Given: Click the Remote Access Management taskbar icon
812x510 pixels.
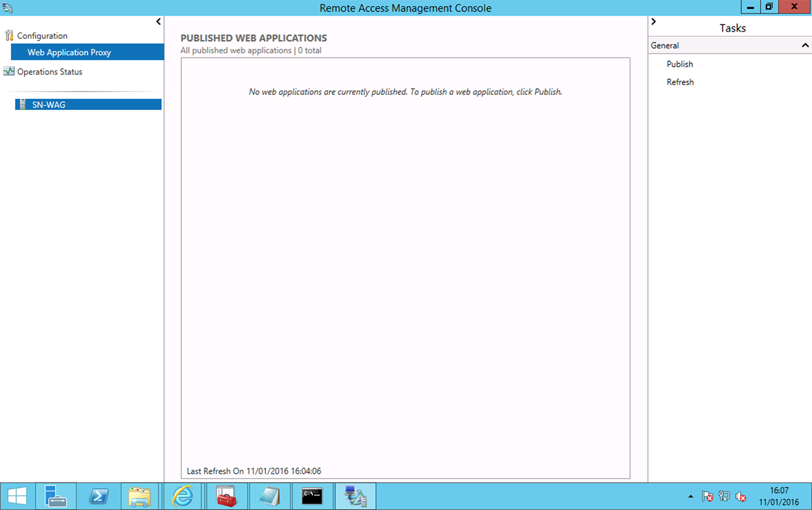Looking at the screenshot, I should point(355,496).
